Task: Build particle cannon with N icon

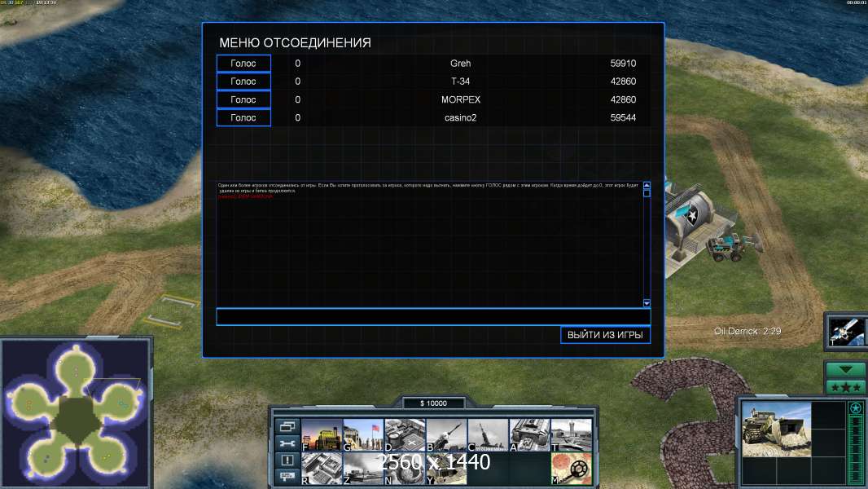Action: (x=405, y=469)
